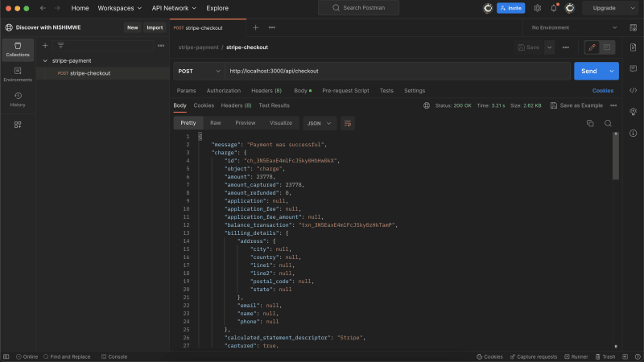Open the POST method dropdown
Viewport: 644px width, 362px height.
tap(199, 71)
